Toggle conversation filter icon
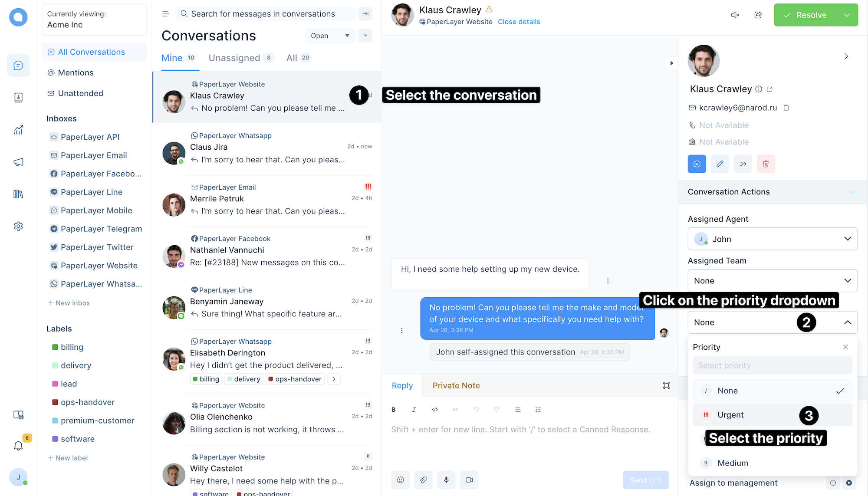The height and width of the screenshot is (496, 868). 365,36
